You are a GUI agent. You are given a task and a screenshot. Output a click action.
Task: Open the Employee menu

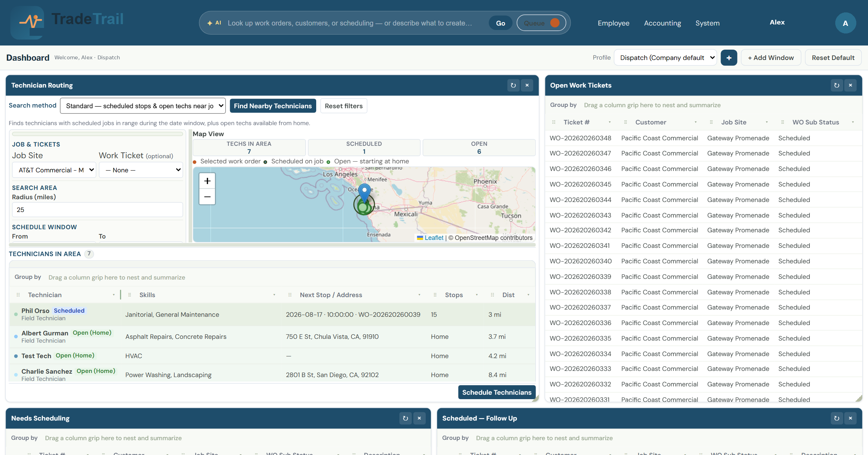pyautogui.click(x=613, y=23)
